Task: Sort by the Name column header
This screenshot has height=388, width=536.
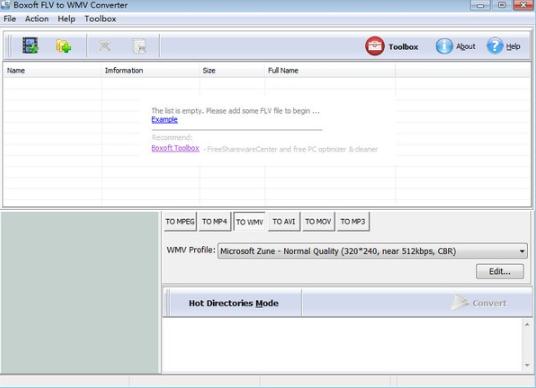Action: pyautogui.click(x=52, y=70)
